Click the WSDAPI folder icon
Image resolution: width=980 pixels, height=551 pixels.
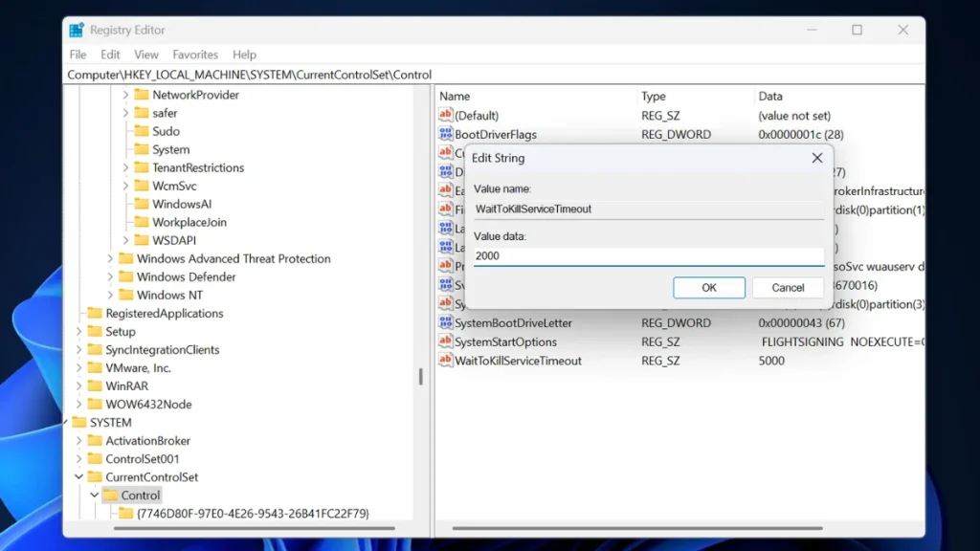coord(142,240)
